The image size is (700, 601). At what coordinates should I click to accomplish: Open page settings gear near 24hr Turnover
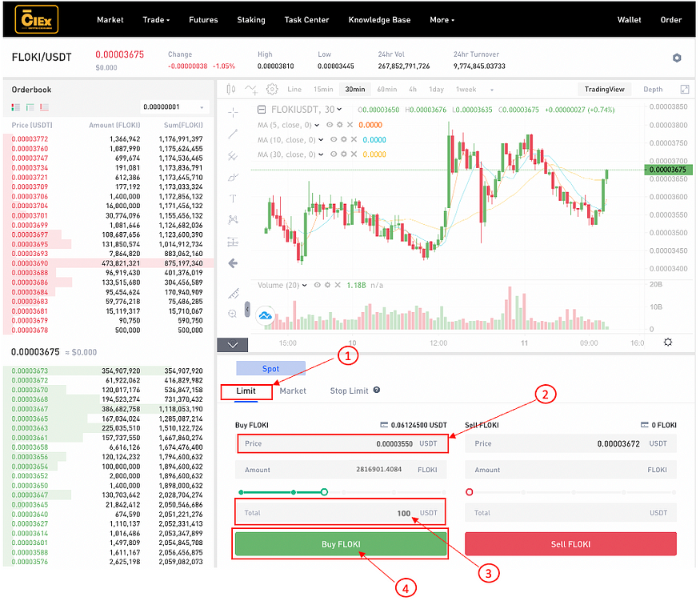676,58
